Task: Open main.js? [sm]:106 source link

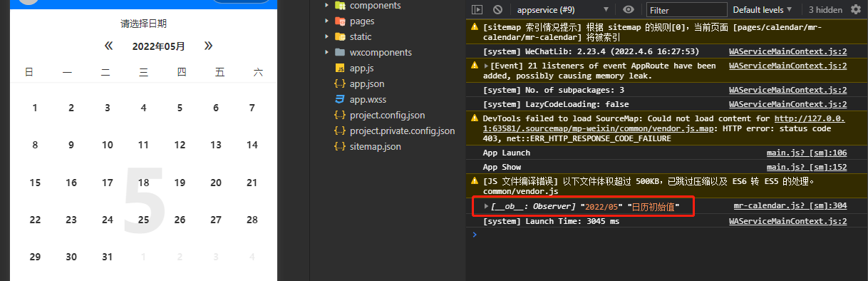Action: pyautogui.click(x=807, y=153)
